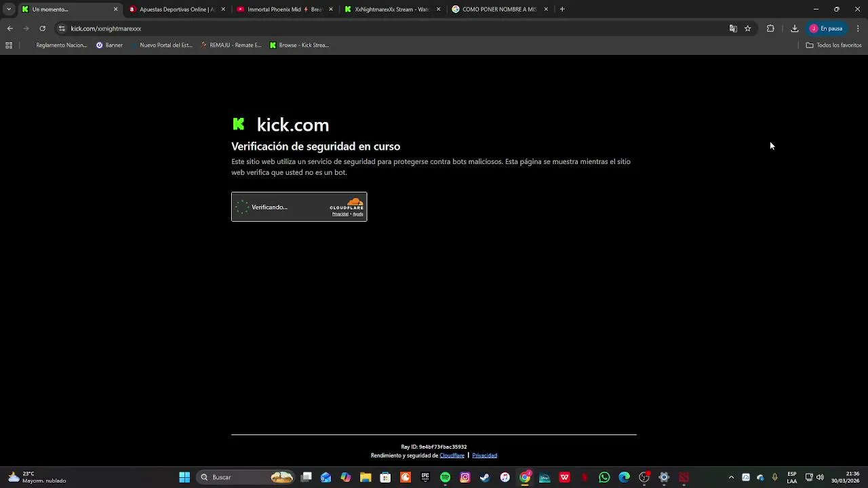Switch to Google Chrome on the taskbar
The image size is (868, 488).
point(525,477)
